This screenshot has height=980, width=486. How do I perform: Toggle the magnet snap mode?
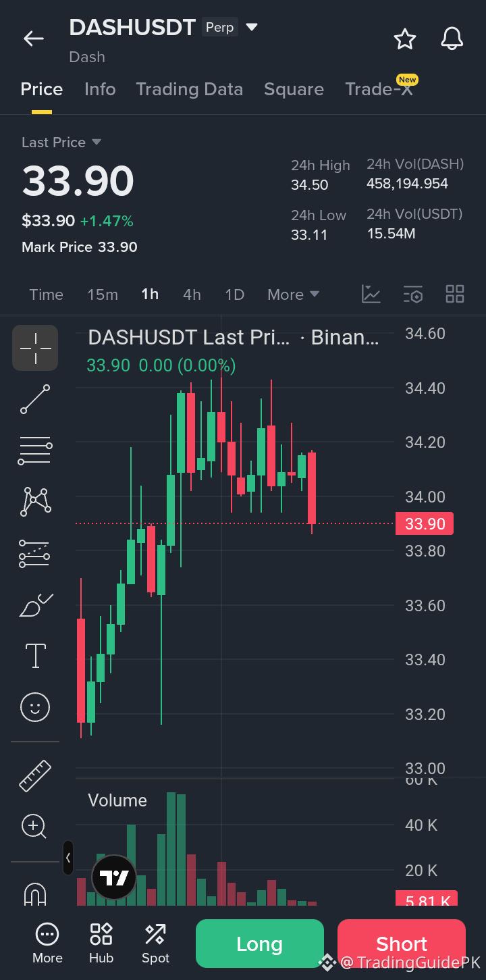point(35,894)
